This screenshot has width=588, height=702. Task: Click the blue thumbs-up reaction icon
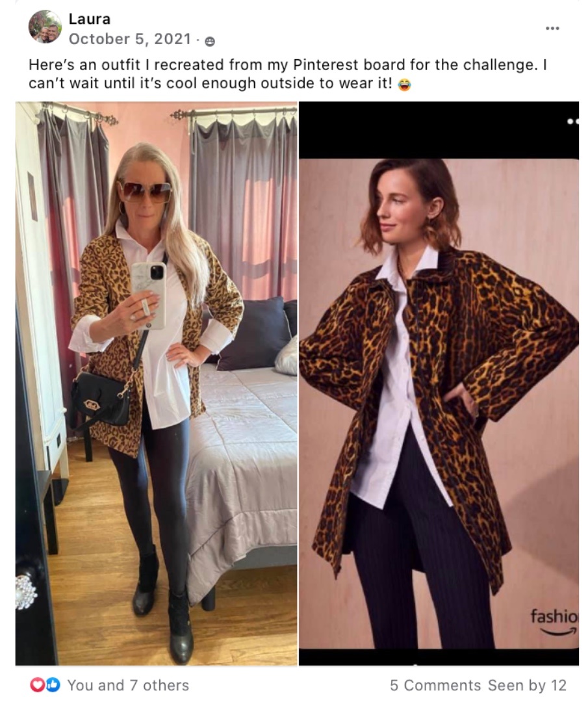coord(53,685)
